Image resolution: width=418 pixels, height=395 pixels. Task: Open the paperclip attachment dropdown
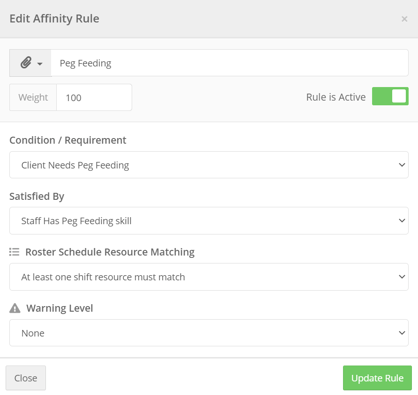pos(30,63)
